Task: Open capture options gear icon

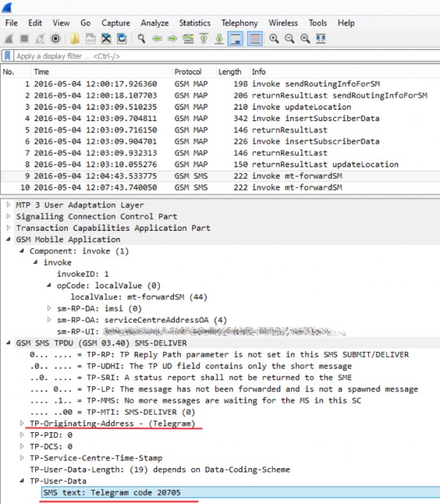Action: pyautogui.click(x=56, y=39)
